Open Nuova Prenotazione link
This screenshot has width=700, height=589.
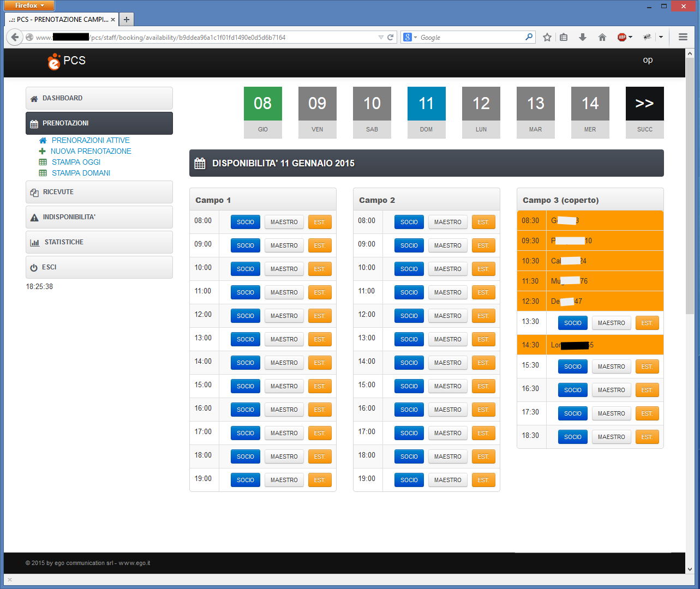click(x=91, y=151)
